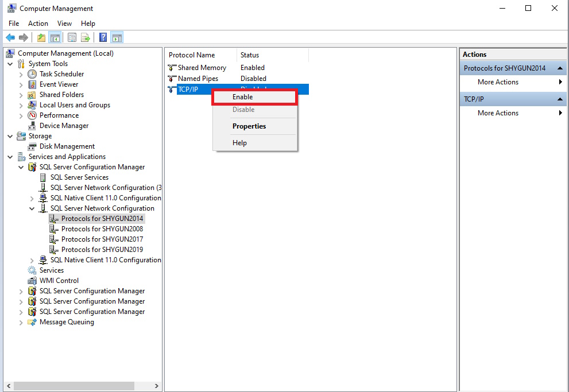Screen dimensions: 569x392
Task: Click the Shared Memory protocol icon
Action: click(x=172, y=68)
